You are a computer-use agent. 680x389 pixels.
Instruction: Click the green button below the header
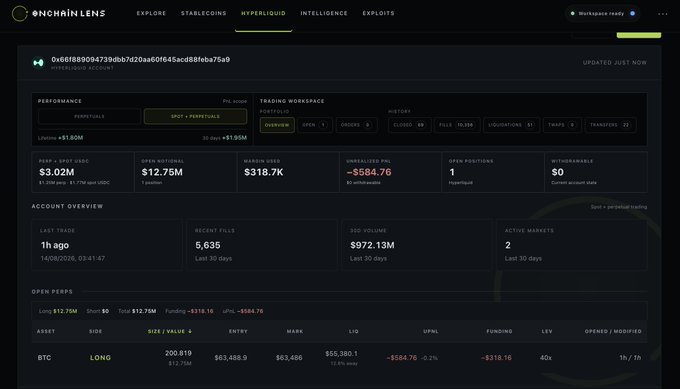coord(639,34)
